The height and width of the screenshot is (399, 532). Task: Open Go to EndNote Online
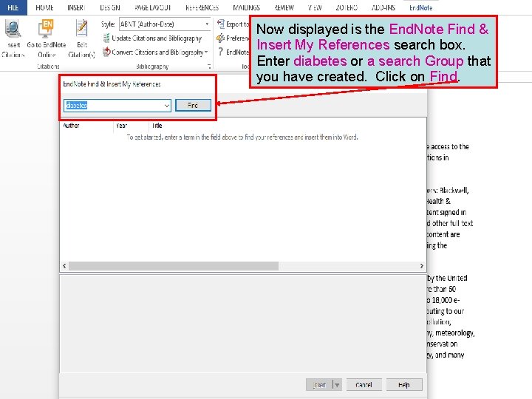pos(46,38)
